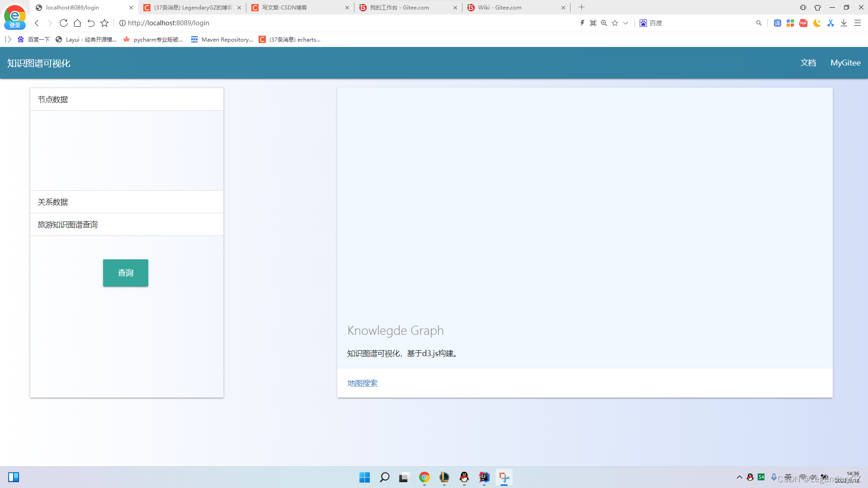This screenshot has width=868, height=488.
Task: Open the Snipping Tool taskbar icon
Action: pos(504,477)
